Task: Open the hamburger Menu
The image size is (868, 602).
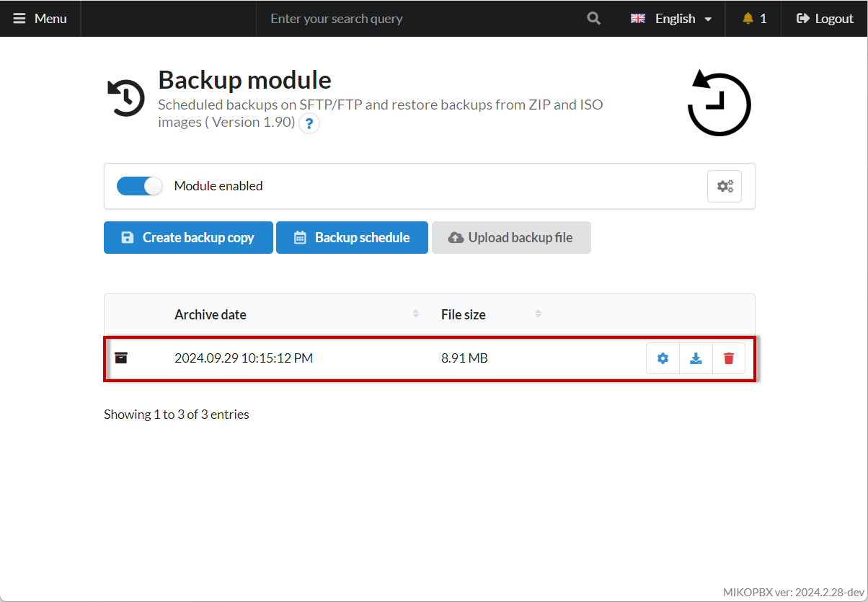Action: tap(40, 19)
